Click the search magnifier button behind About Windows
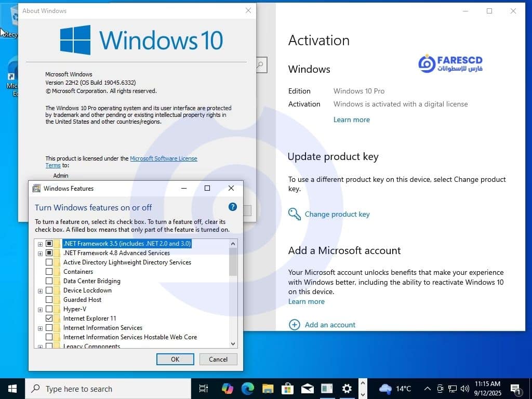This screenshot has height=399, width=532. tap(261, 65)
